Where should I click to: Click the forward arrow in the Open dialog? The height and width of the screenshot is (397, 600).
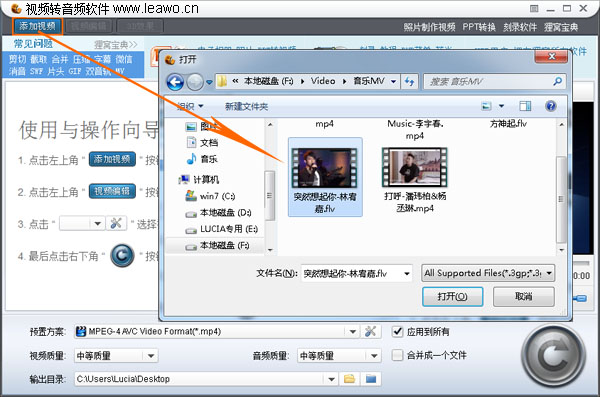tap(195, 82)
